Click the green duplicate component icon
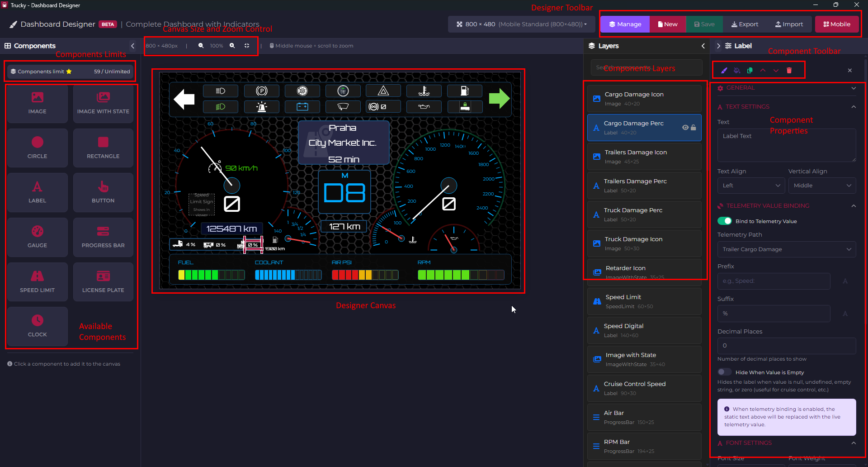Image resolution: width=868 pixels, height=467 pixels. (x=750, y=71)
